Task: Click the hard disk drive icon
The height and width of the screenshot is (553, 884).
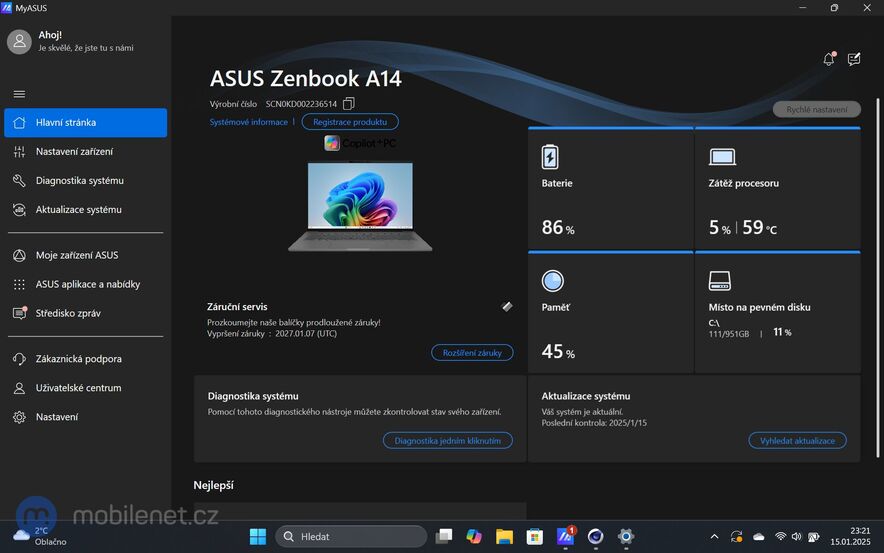Action: pos(719,280)
